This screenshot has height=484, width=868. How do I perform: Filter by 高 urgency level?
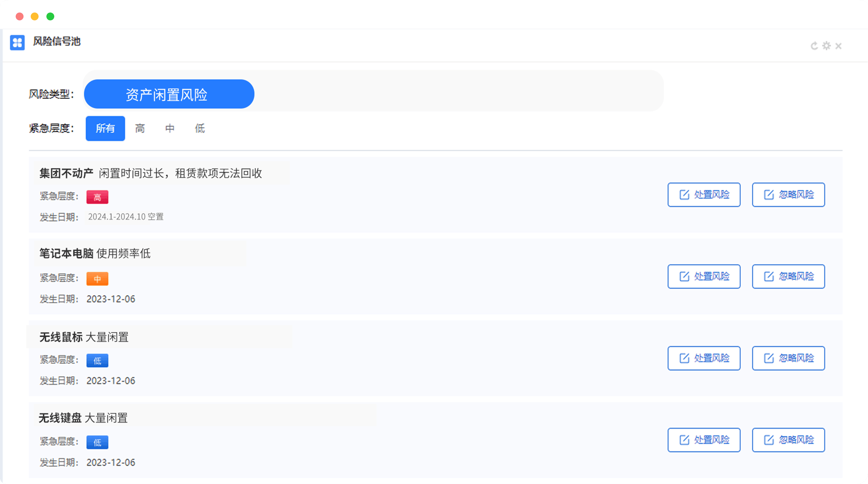pyautogui.click(x=140, y=128)
